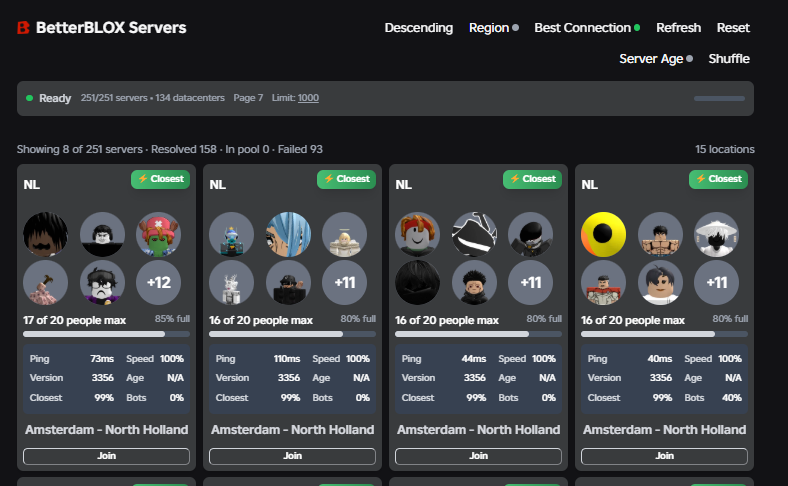Click Closest badge on the 44ms server

point(532,179)
